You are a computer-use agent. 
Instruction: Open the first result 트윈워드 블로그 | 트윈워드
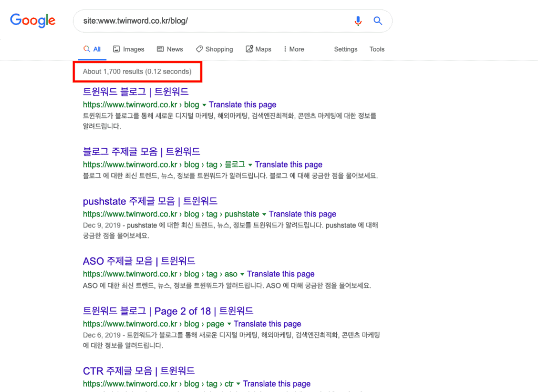click(x=136, y=91)
